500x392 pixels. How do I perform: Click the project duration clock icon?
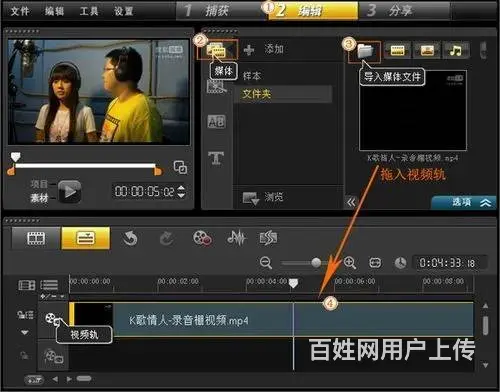(x=400, y=263)
